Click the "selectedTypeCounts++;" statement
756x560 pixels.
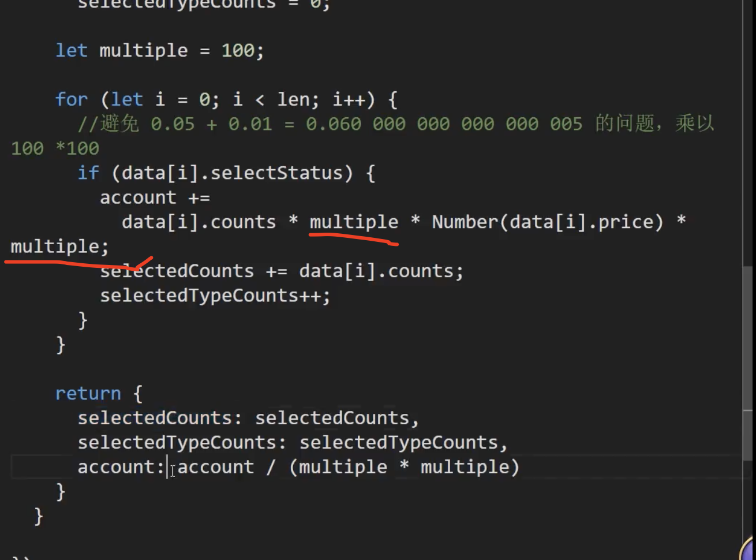[215, 296]
